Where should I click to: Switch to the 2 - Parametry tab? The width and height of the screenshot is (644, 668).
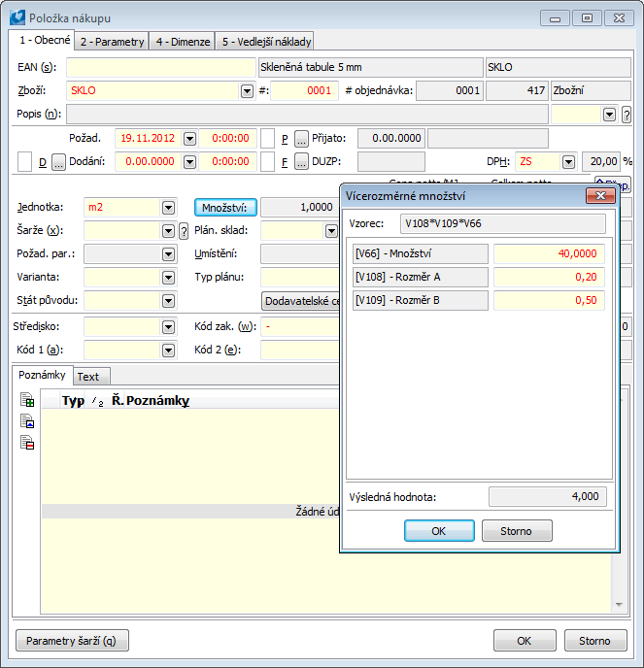[112, 42]
